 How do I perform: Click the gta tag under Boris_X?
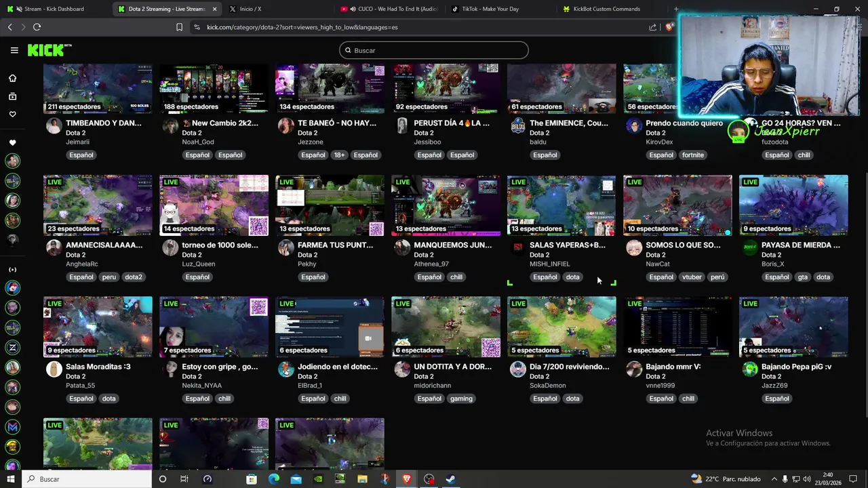[803, 277]
